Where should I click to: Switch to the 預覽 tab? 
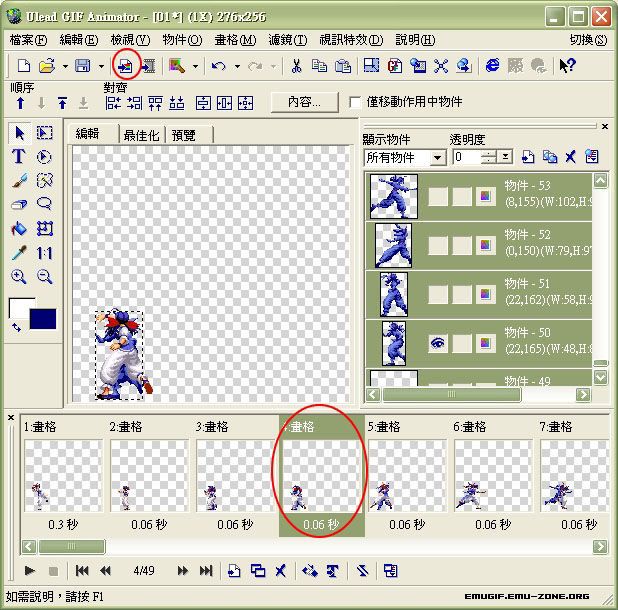pos(189,135)
